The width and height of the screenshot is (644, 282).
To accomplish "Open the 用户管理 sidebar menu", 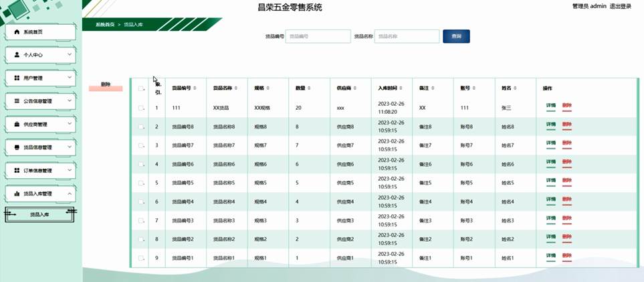I will (x=40, y=78).
